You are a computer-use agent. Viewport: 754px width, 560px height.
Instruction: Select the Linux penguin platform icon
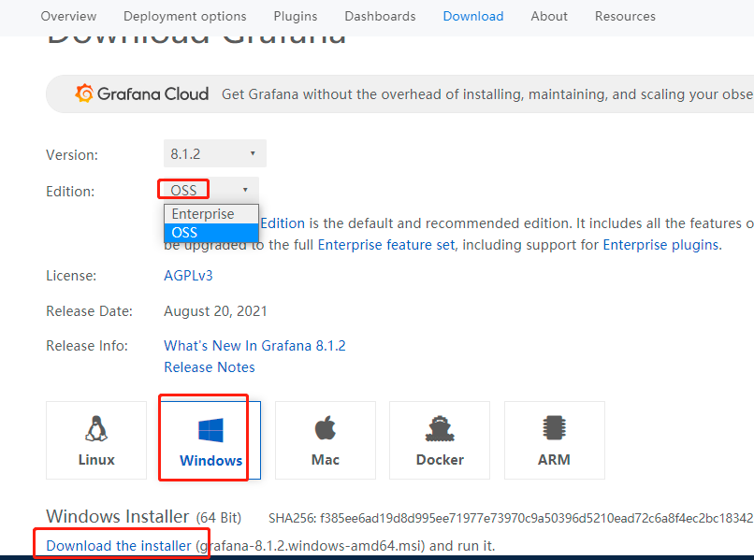click(x=96, y=428)
